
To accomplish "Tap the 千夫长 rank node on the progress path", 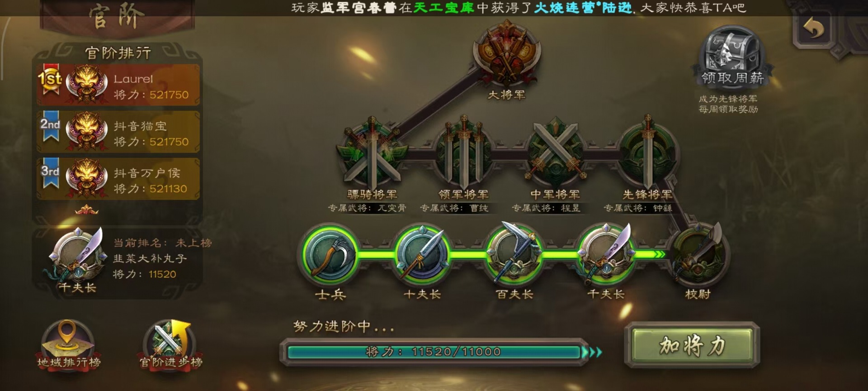I will pos(606,254).
